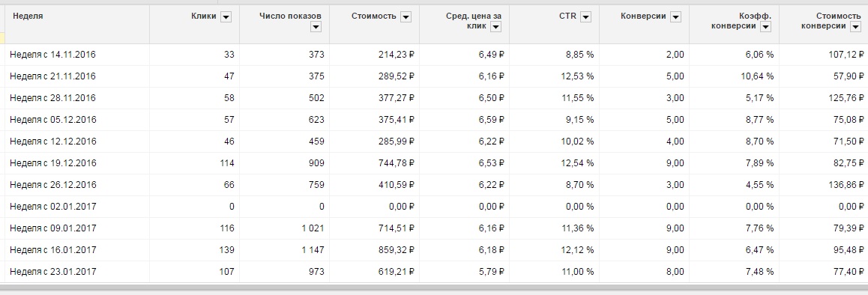The image size is (868, 295).
Task: Select the row Неделя с 21.11.2016
Action: [434, 76]
